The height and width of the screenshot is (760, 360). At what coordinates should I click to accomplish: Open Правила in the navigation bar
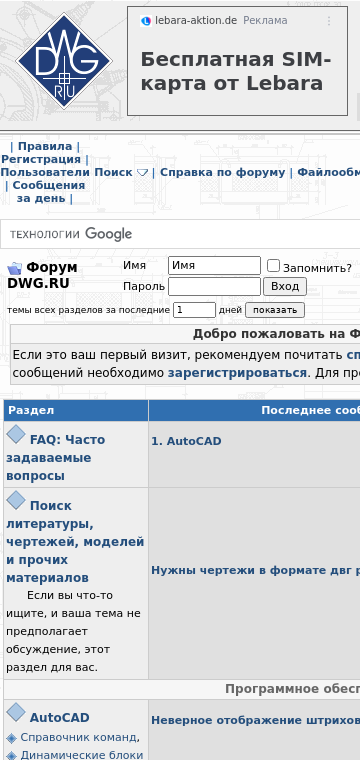click(45, 146)
